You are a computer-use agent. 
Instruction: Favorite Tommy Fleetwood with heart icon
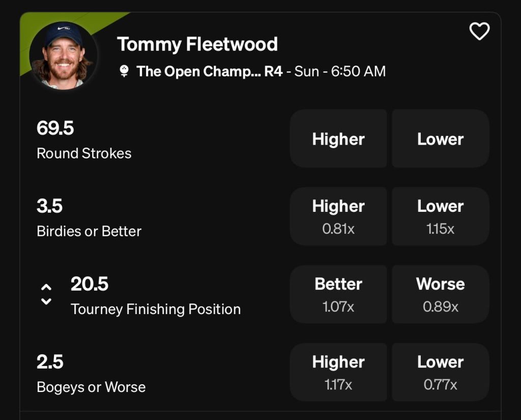pyautogui.click(x=479, y=31)
